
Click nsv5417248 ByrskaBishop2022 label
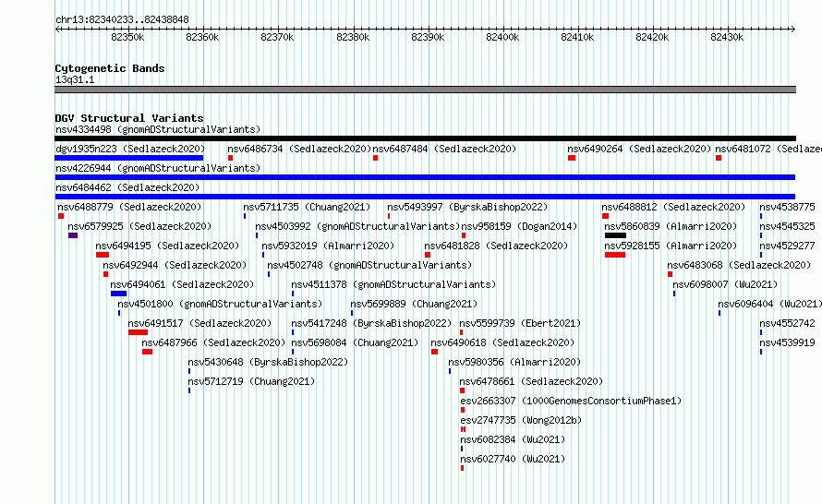point(371,323)
